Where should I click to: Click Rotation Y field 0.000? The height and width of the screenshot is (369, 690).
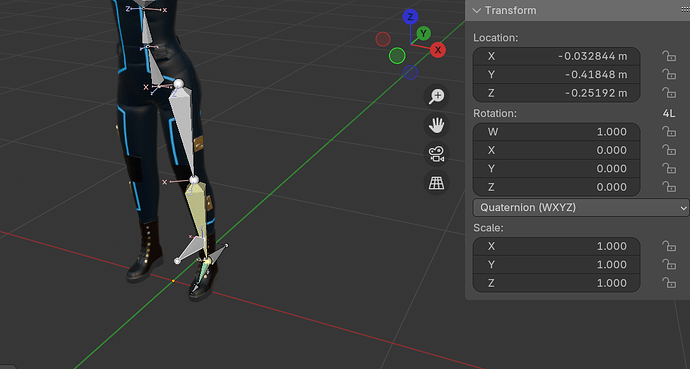pyautogui.click(x=557, y=169)
